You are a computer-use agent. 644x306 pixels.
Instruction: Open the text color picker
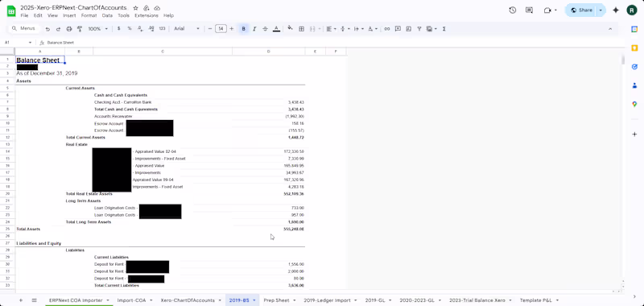click(x=276, y=29)
